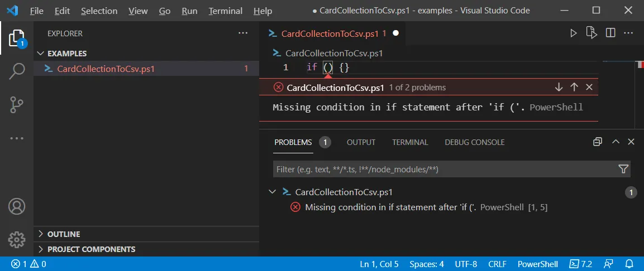This screenshot has width=644, height=271.
Task: Click the error message text in peek widget
Action: (399, 108)
